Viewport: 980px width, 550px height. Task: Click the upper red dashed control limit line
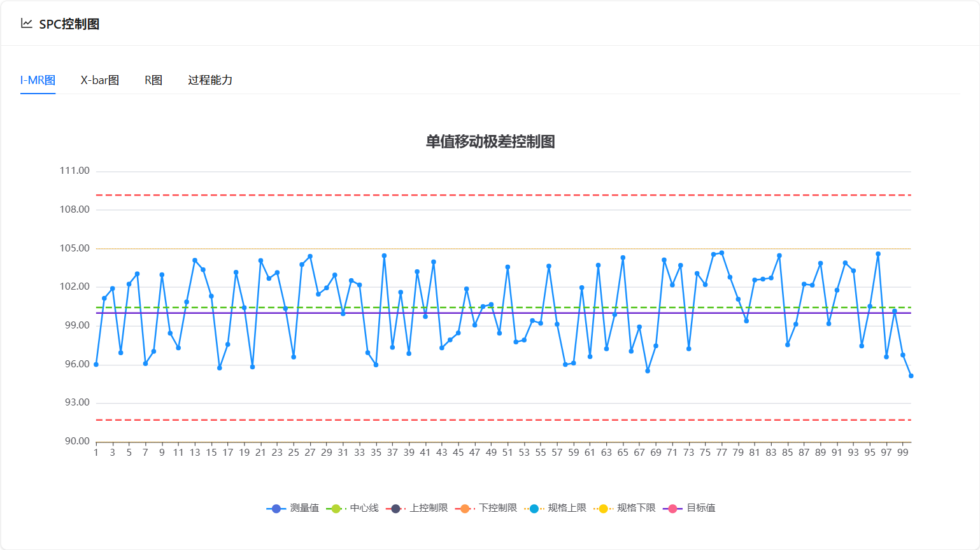click(x=446, y=195)
